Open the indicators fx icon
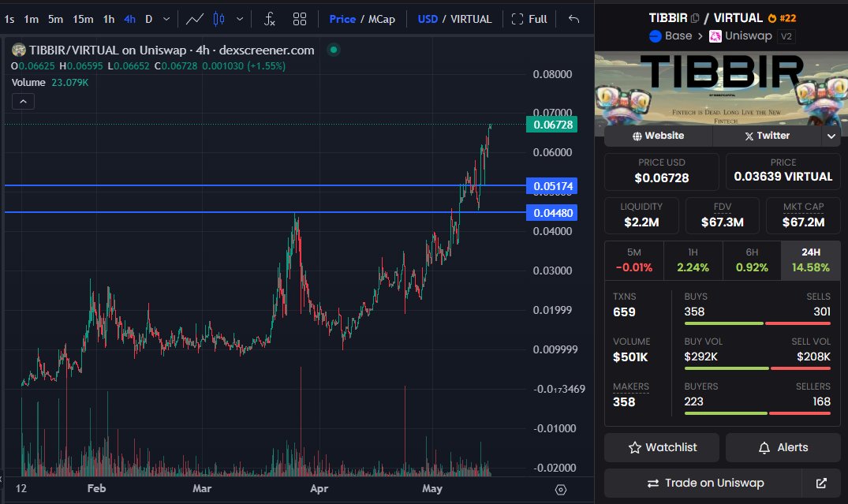Viewport: 848px width, 504px height. point(269,20)
